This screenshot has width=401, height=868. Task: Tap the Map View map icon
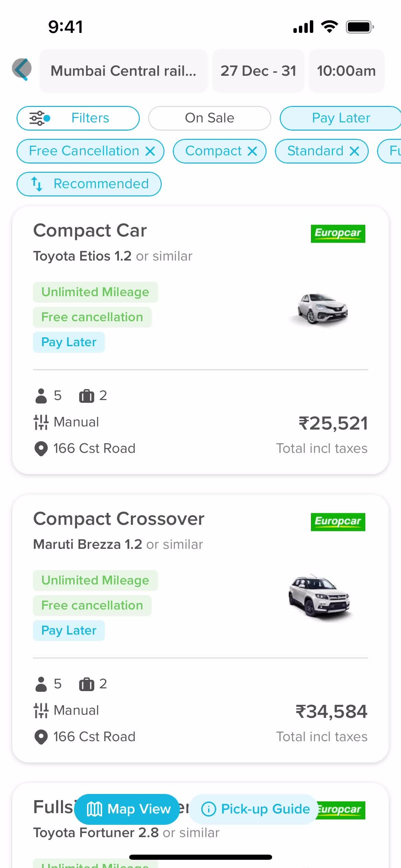coord(94,809)
